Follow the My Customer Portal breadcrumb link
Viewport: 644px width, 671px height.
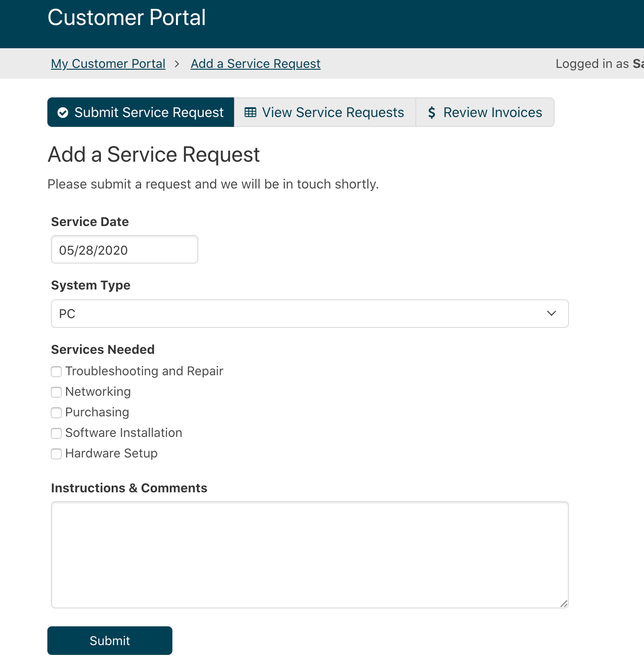(108, 64)
